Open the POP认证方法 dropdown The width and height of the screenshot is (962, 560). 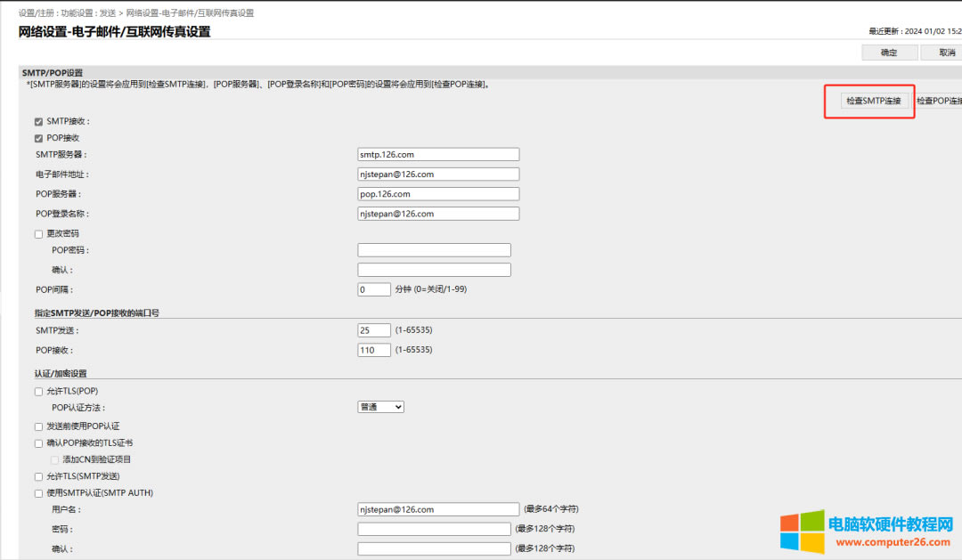[380, 407]
